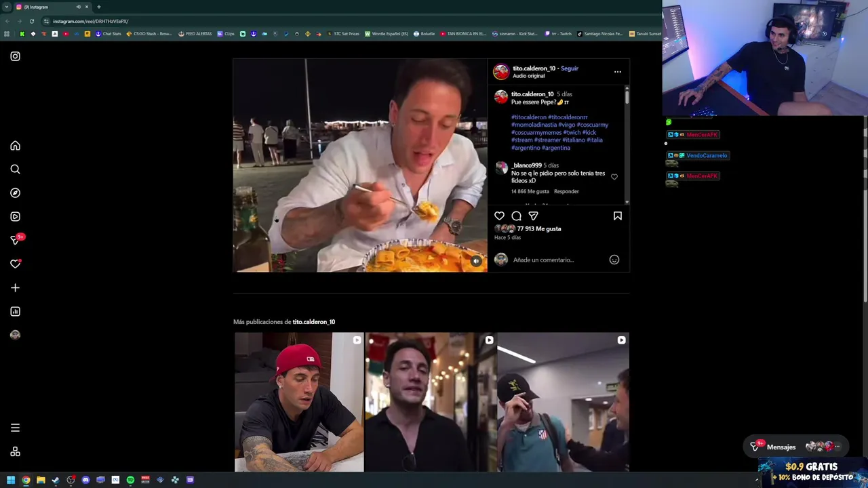Image resolution: width=868 pixels, height=488 pixels.
Task: Click tito.calderon_10 link in Más publicaciones heading
Action: [313, 322]
